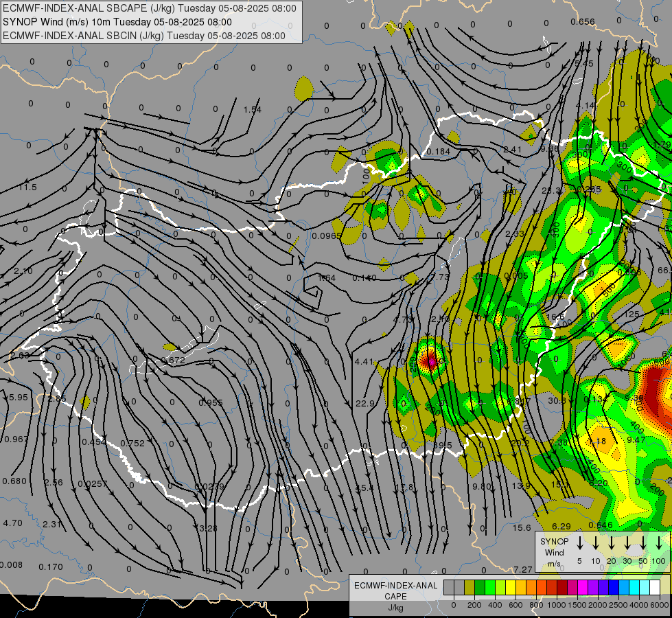
Task: Click the map value 15.6
Action: click(522, 527)
